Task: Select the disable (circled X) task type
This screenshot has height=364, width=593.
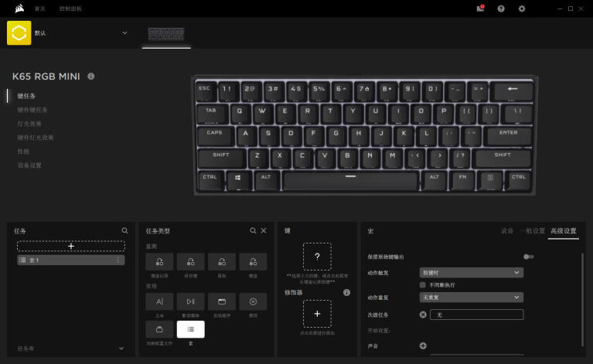Action: click(x=253, y=301)
